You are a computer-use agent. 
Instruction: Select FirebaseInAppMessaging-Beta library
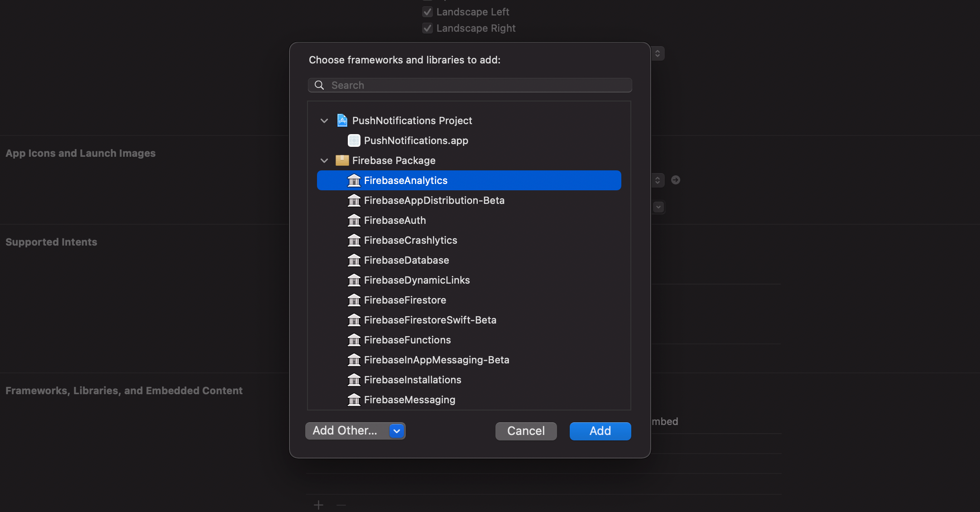pyautogui.click(x=436, y=360)
